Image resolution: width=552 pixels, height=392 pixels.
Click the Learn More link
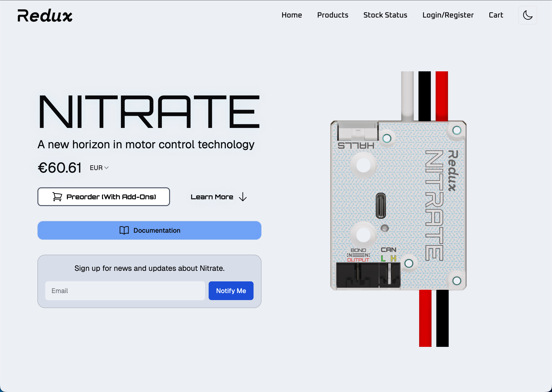click(x=212, y=197)
